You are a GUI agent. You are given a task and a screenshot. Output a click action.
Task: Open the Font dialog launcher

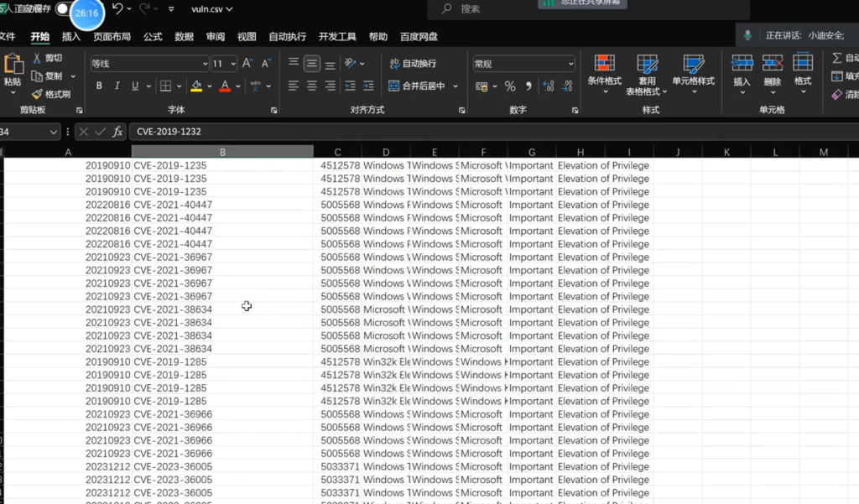coord(274,110)
